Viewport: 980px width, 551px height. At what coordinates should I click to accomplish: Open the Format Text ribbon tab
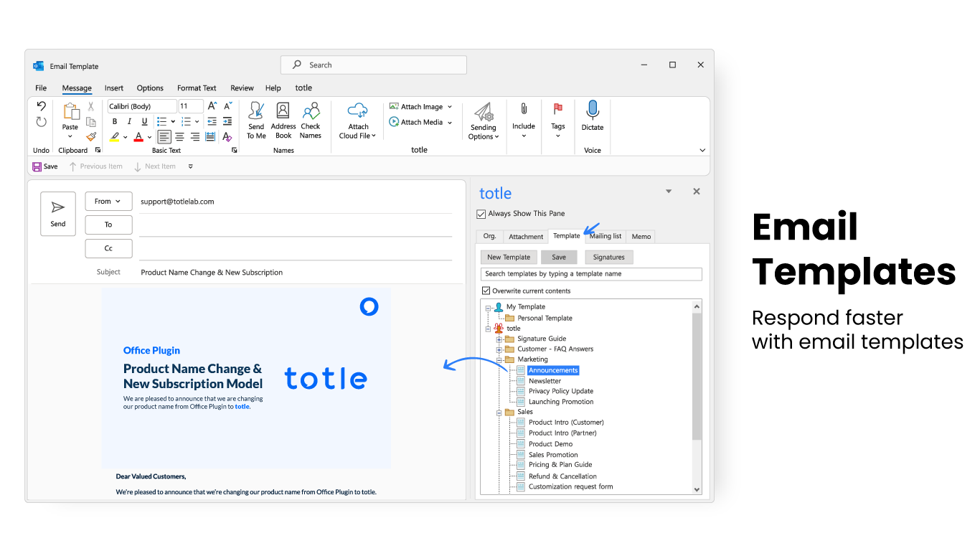pyautogui.click(x=197, y=88)
